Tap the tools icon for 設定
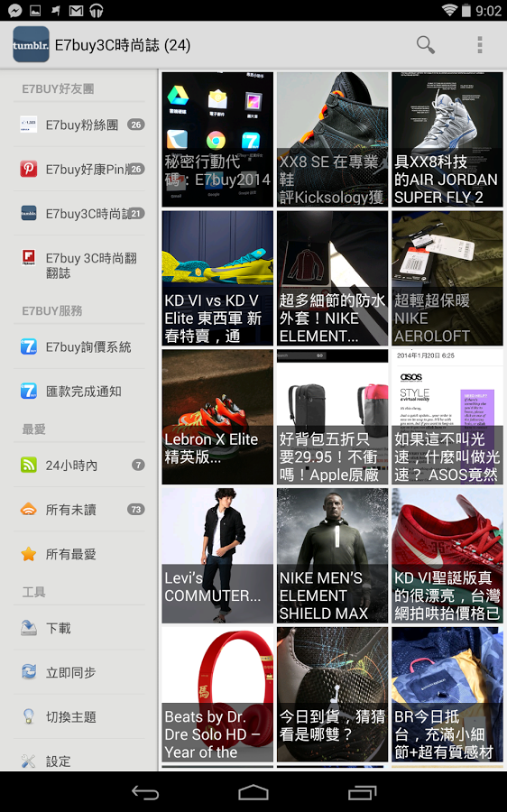Image resolution: width=507 pixels, height=812 pixels. 29,761
